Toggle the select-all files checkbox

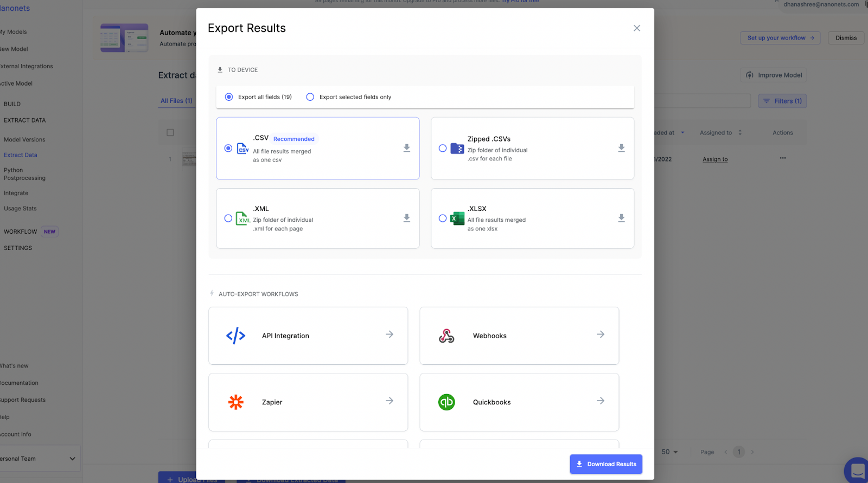(x=170, y=132)
